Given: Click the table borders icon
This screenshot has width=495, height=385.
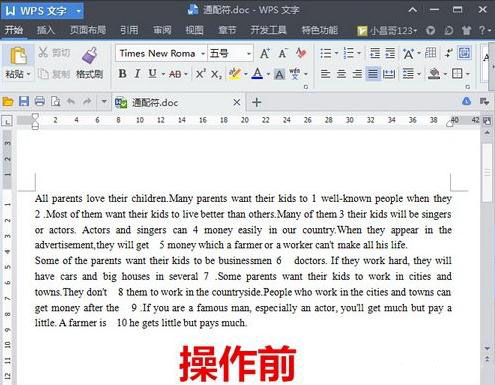Looking at the screenshot, I should (x=457, y=74).
